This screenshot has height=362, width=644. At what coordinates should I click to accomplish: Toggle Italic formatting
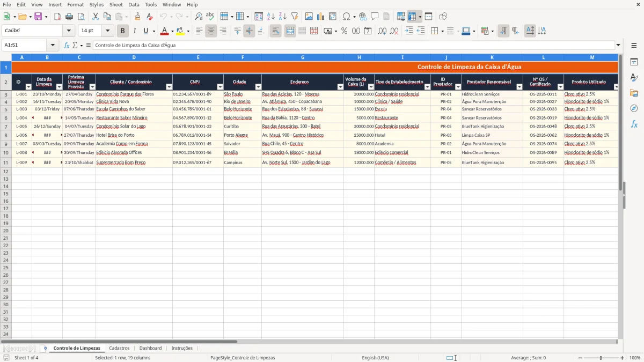coord(134,31)
